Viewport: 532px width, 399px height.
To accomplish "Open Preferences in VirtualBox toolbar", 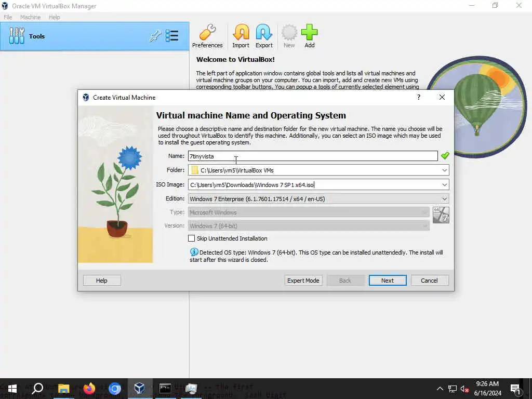I will coord(207,36).
